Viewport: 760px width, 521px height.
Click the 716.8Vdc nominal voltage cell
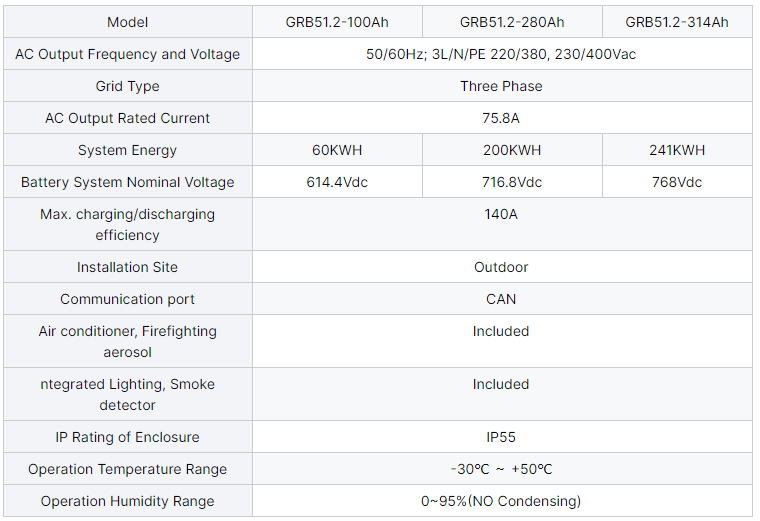click(x=511, y=182)
